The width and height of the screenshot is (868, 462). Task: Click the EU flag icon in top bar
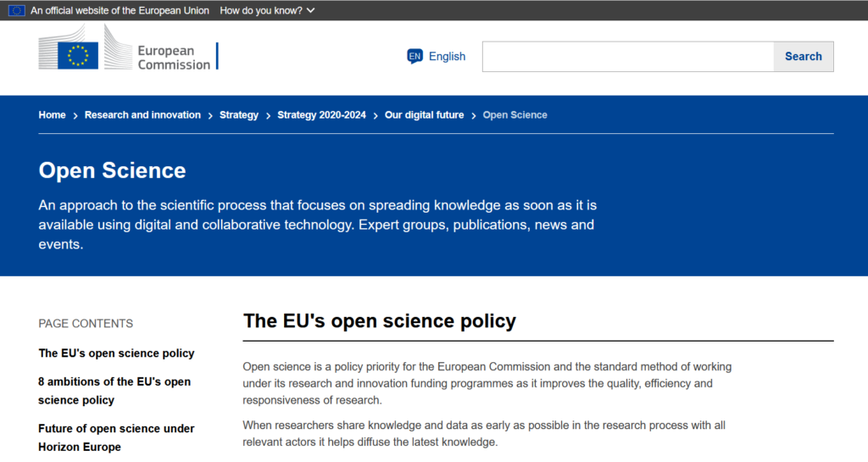[17, 10]
